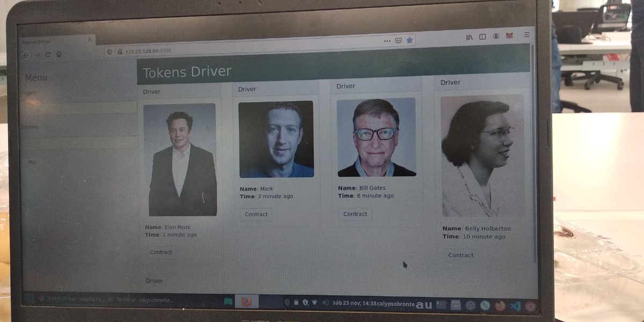Launch Firefox from the right panel icons
This screenshot has height=322, width=644.
click(500, 306)
